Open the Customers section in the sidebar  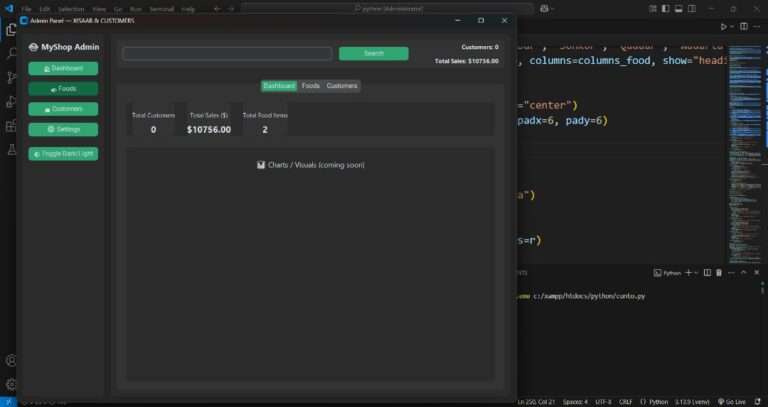[x=63, y=109]
